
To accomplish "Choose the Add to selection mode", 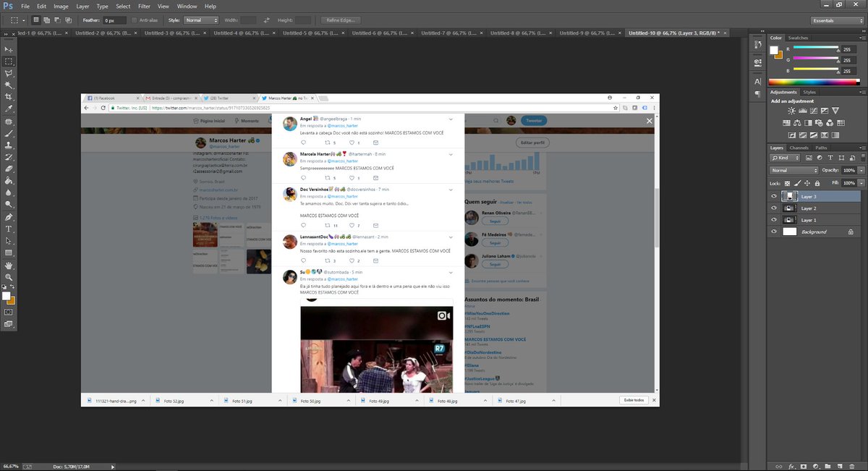I will point(48,20).
